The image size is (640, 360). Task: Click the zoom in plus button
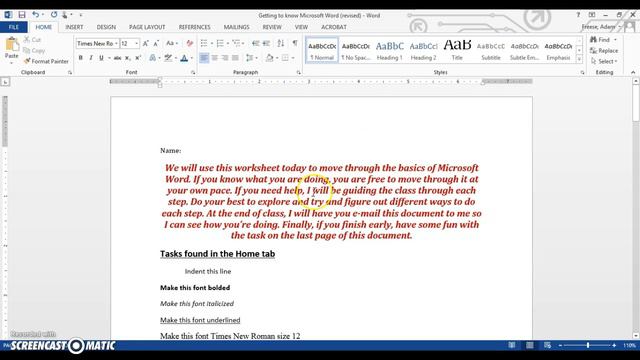point(614,345)
